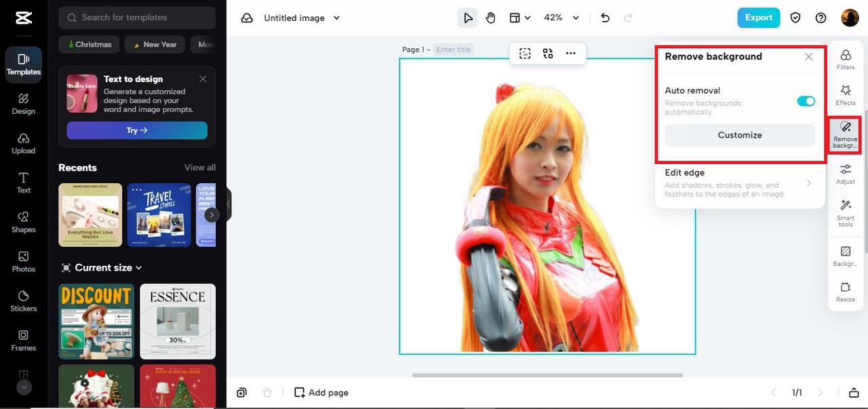Open the Design sidebar tab
The image size is (868, 409).
coord(24,104)
